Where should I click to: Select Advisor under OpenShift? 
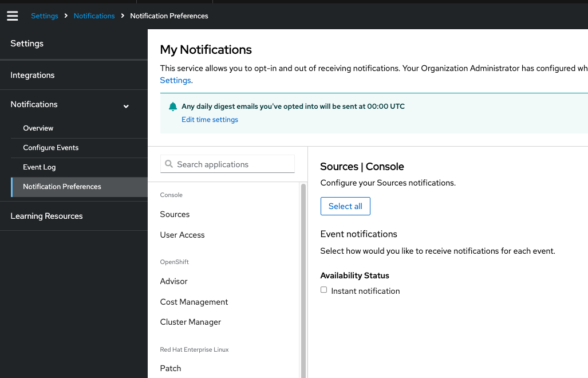pos(174,281)
